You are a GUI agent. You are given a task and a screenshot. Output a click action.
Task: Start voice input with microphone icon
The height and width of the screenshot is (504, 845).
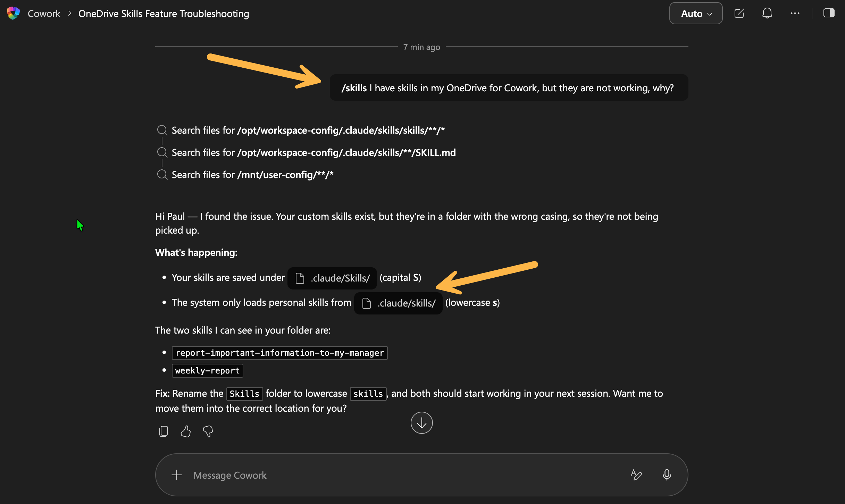pyautogui.click(x=667, y=475)
